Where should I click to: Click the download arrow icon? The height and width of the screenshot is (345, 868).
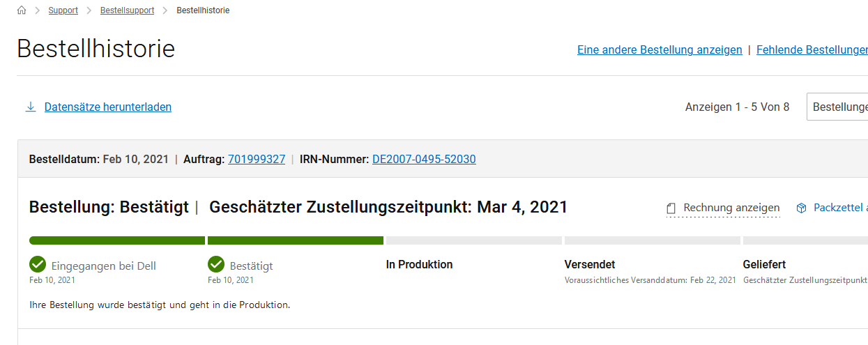tap(31, 107)
